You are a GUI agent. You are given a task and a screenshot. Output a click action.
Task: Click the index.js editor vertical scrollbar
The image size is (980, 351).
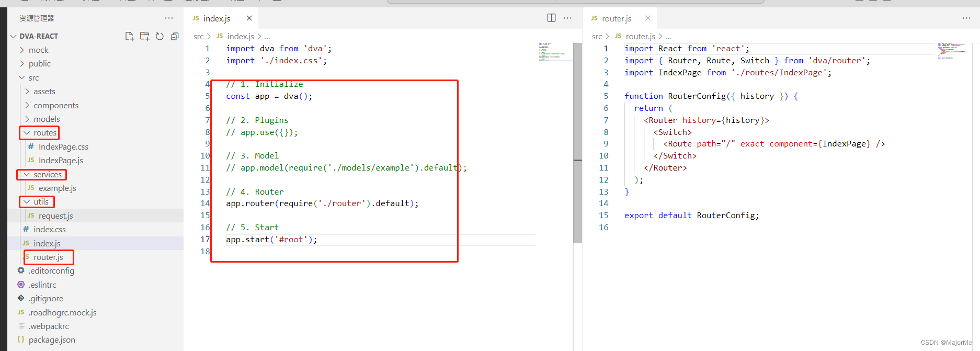click(577, 143)
